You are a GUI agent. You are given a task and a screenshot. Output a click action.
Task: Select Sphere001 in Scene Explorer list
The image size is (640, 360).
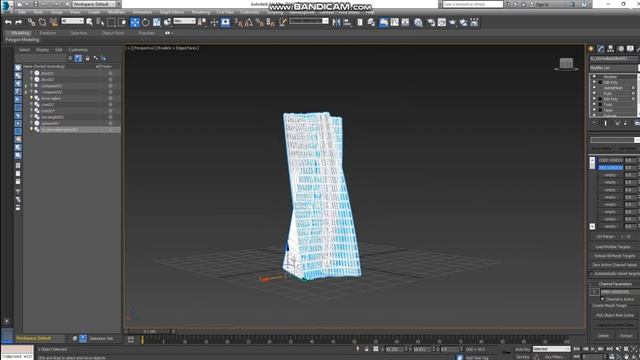tap(50, 123)
